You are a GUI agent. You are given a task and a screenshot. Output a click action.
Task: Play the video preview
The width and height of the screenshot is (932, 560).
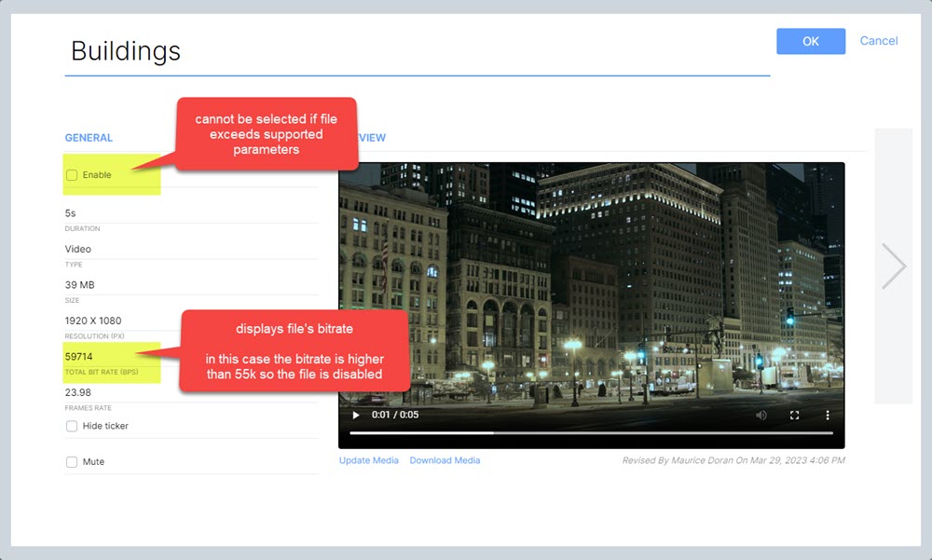pyautogui.click(x=357, y=415)
